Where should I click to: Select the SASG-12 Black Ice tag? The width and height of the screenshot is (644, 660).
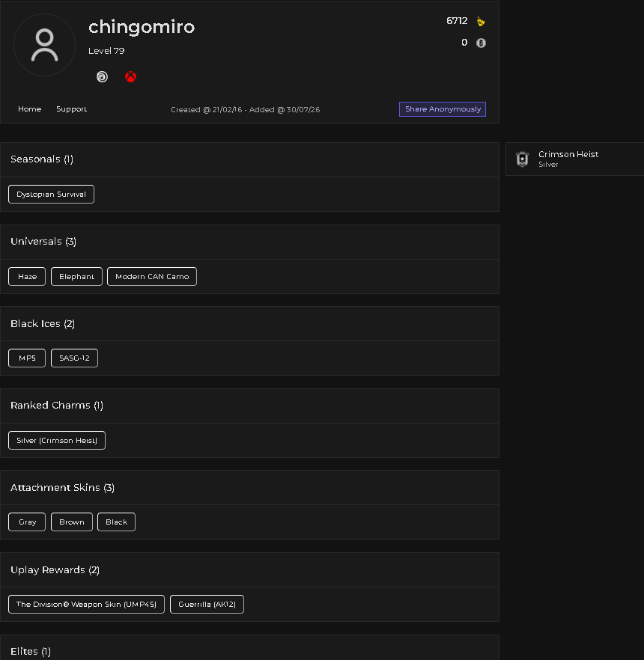tap(75, 358)
